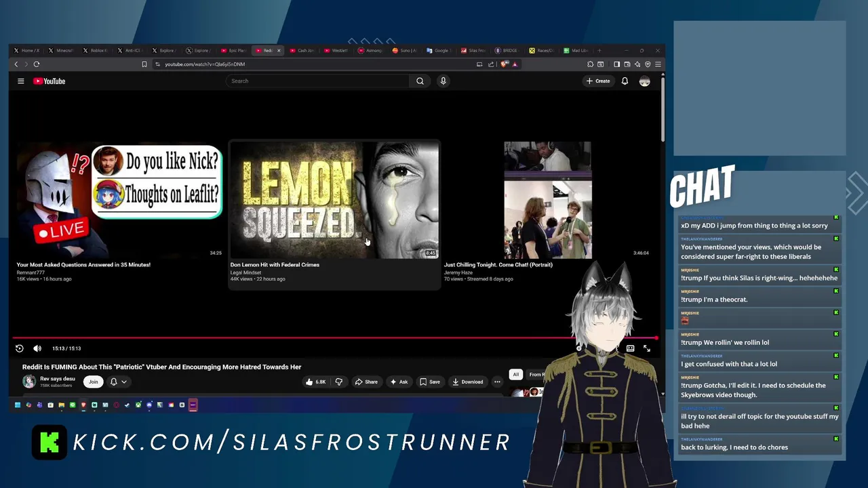The image size is (868, 488).
Task: Open the Rev says desu channel name
Action: click(x=58, y=379)
